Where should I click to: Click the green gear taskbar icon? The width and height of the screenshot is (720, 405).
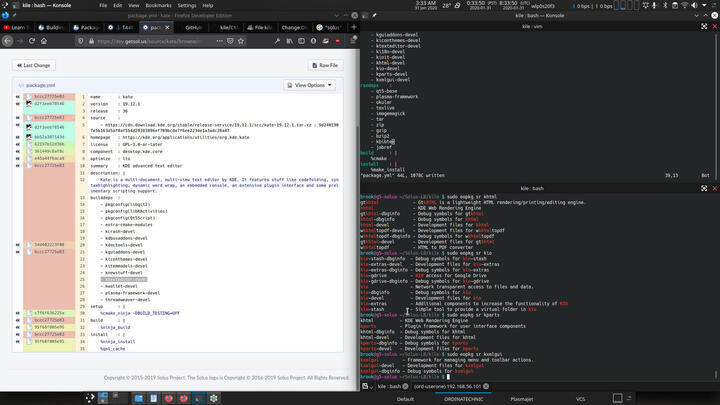pos(214,398)
